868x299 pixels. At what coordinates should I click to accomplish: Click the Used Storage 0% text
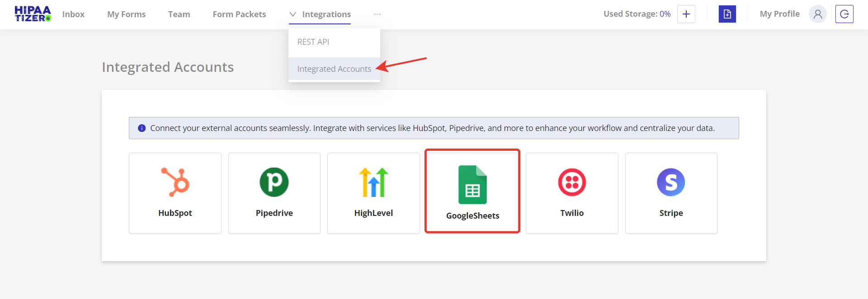637,14
